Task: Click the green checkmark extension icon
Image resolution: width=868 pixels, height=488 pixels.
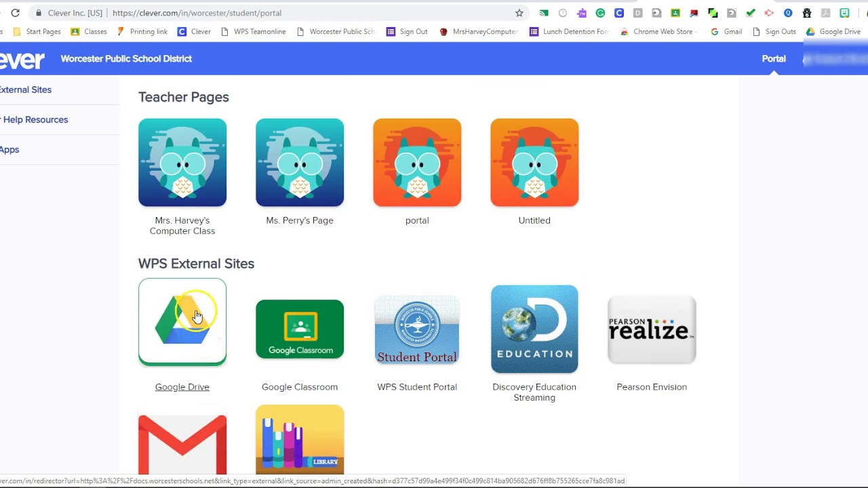Action: [750, 13]
